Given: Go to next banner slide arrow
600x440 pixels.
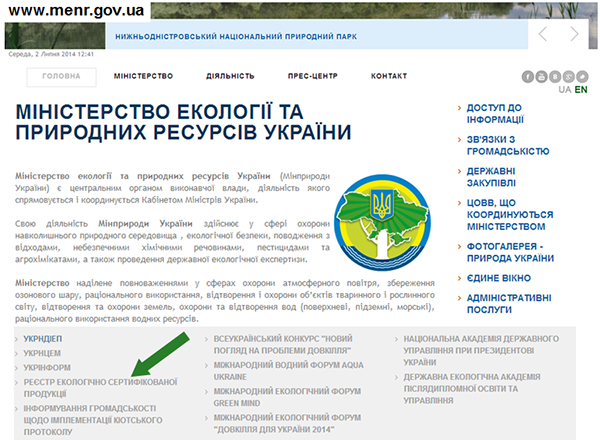Looking at the screenshot, I should pyautogui.click(x=575, y=34).
